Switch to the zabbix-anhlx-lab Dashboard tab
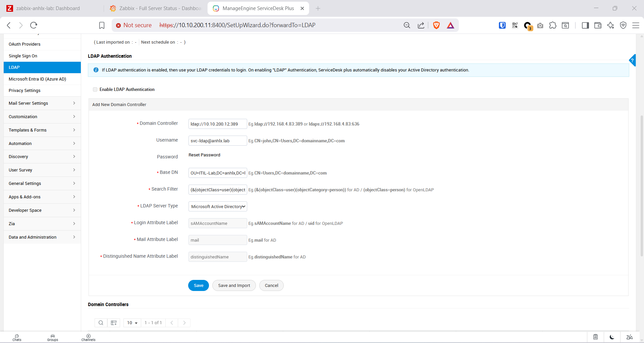Image resolution: width=644 pixels, height=343 pixels. 48,8
